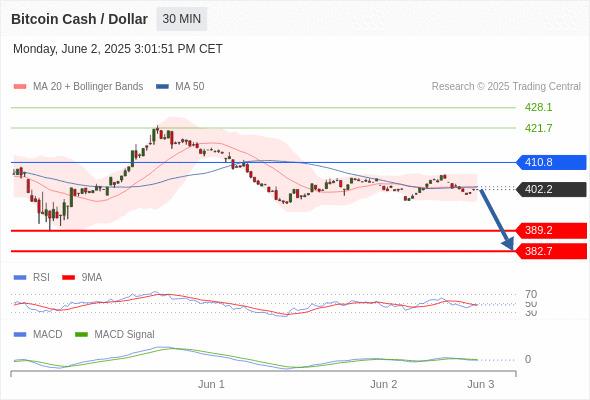Click the blue downward arrow head
This screenshot has width=590, height=400.
[508, 243]
